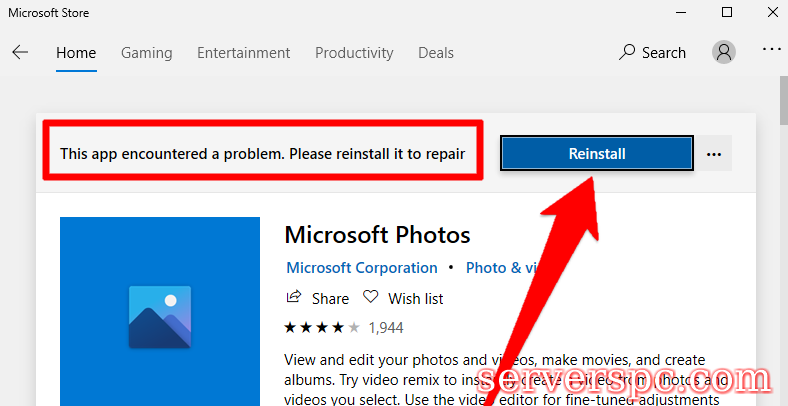The height and width of the screenshot is (406, 788).
Task: Open the Deals tab
Action: (x=436, y=53)
